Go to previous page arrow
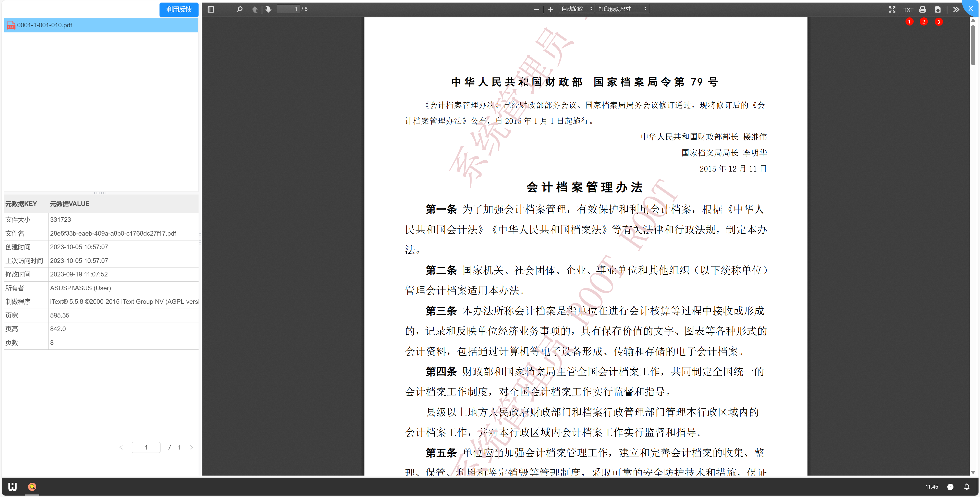Screen dimensions: 980x497 tap(254, 9)
